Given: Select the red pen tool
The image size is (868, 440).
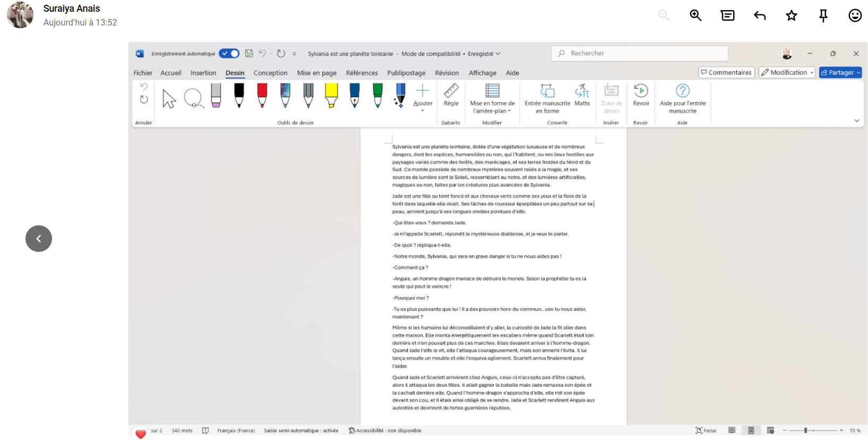Looking at the screenshot, I should coord(262,96).
